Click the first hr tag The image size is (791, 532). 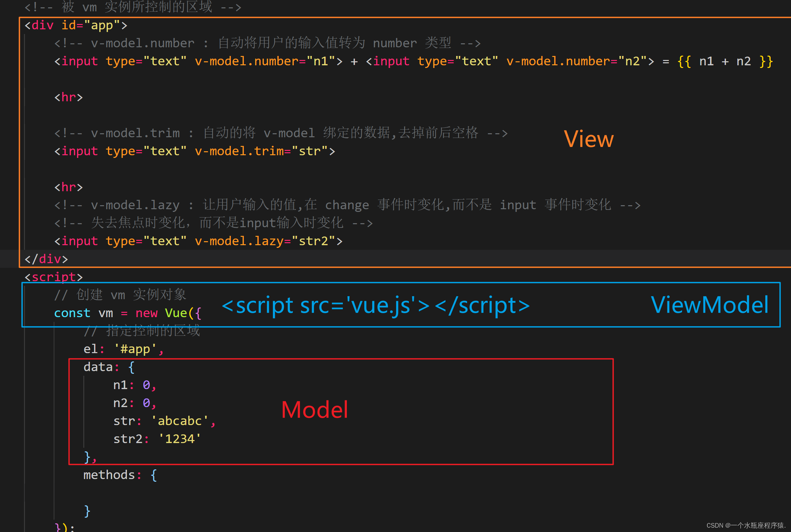click(69, 97)
